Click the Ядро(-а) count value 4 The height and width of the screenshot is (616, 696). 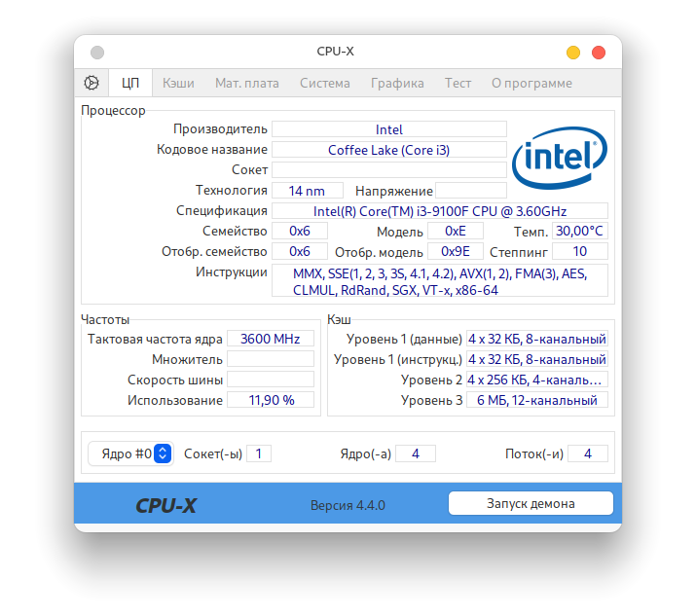tap(416, 453)
